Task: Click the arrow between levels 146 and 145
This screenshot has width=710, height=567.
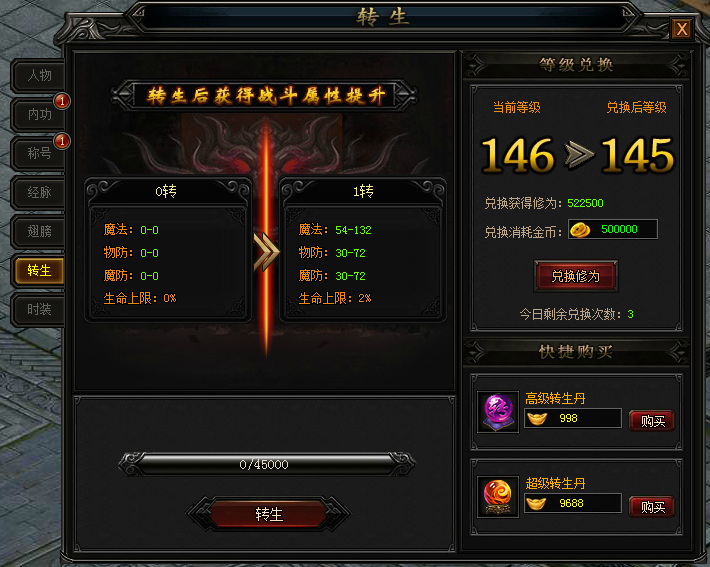Action: 579,155
